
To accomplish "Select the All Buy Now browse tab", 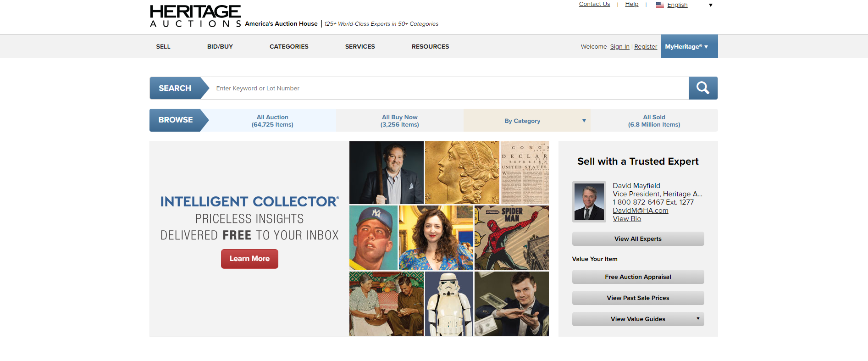I will 400,121.
